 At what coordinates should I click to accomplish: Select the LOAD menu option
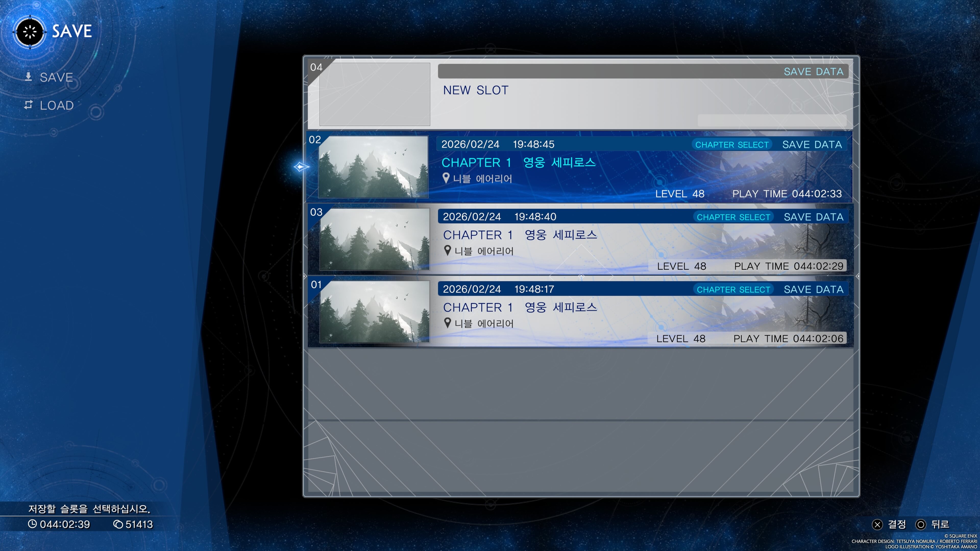(57, 105)
